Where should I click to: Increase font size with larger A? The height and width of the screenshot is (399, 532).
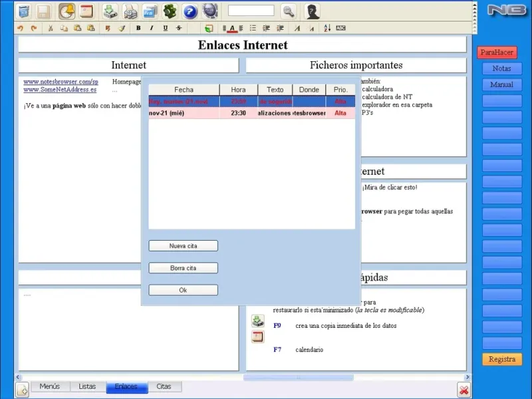click(x=297, y=28)
